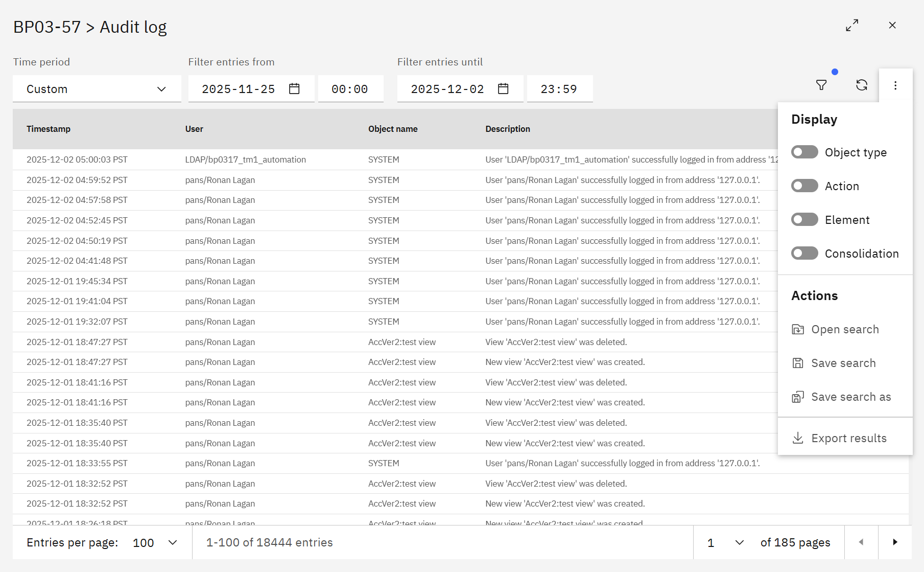This screenshot has height=572, width=924.
Task: Turn on the Action toggle
Action: [804, 186]
